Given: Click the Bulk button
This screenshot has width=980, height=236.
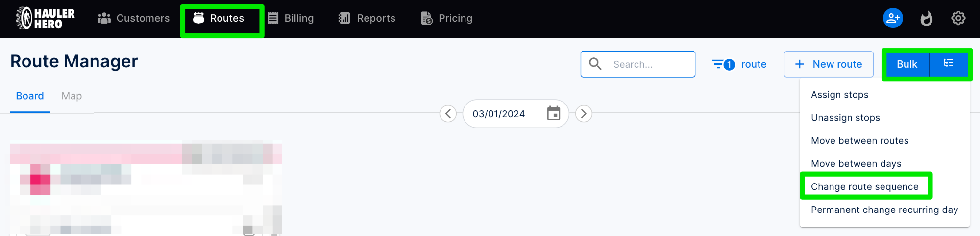Looking at the screenshot, I should click(x=906, y=64).
